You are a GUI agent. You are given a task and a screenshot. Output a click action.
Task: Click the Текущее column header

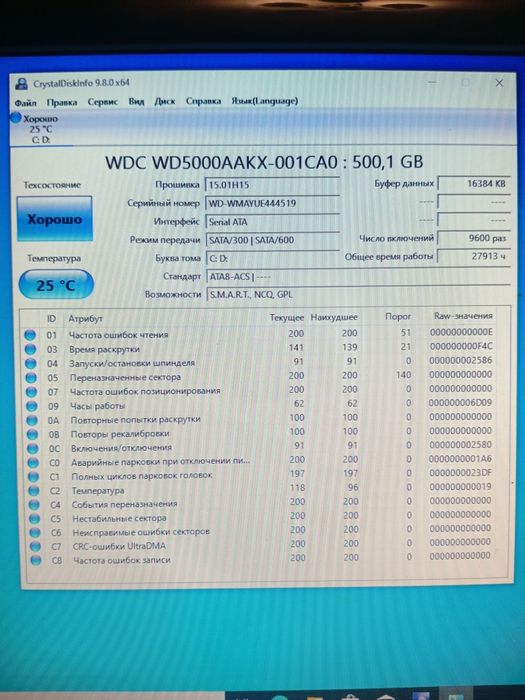287,317
